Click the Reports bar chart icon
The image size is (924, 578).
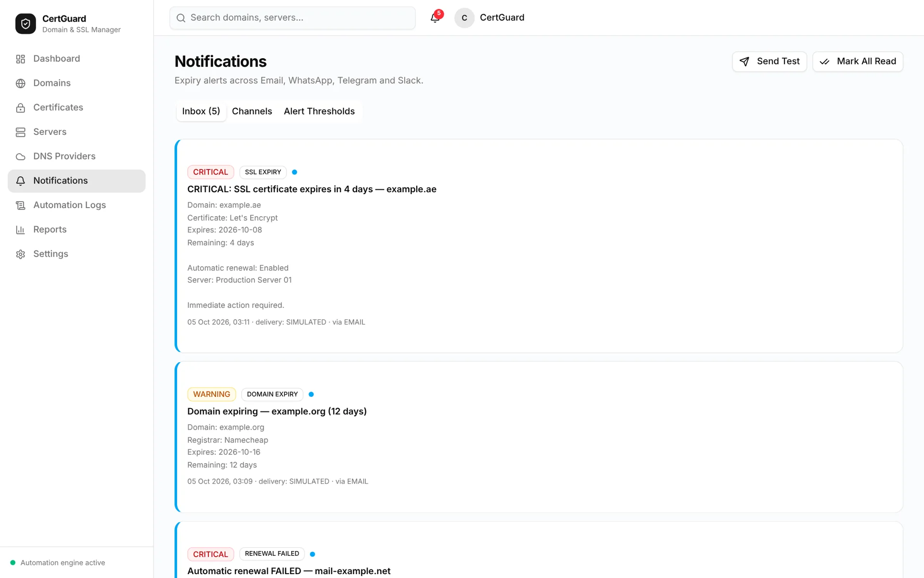tap(20, 230)
